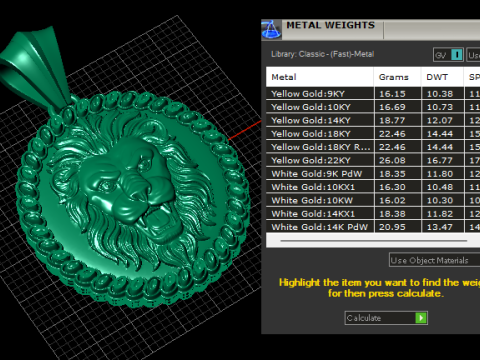Toggle the GV switch
This screenshot has width=480, height=360.
point(448,55)
